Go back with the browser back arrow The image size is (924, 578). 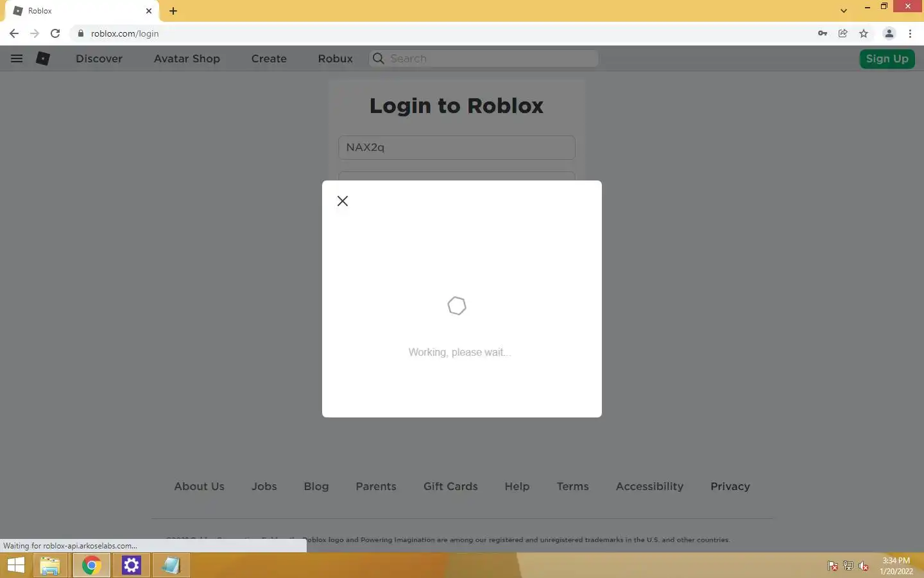14,33
